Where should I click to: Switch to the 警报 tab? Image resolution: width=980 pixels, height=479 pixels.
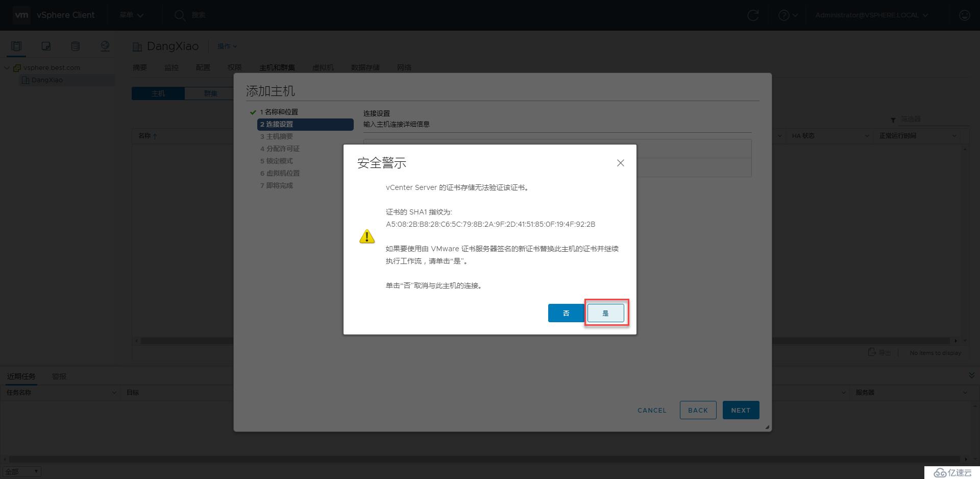pos(59,376)
